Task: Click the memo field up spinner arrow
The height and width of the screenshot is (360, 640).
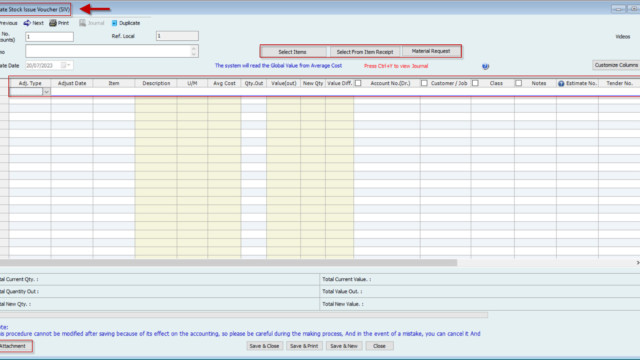Action: click(x=194, y=49)
